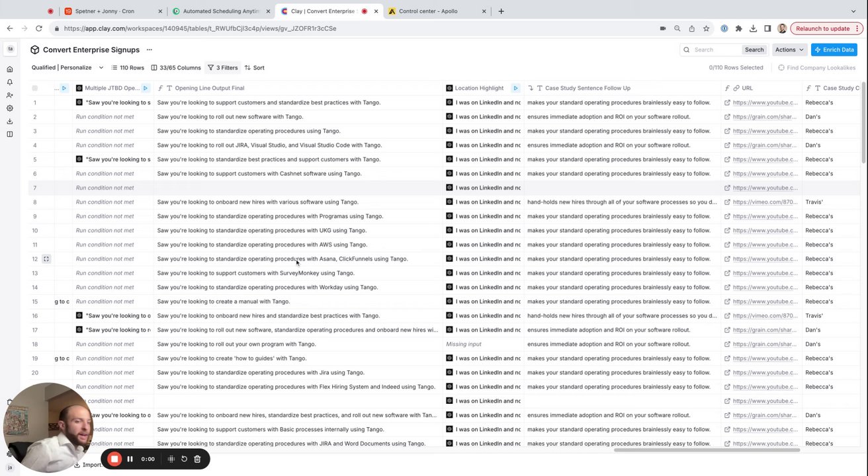Open the Home icon in left sidebar
This screenshot has height=476, width=868.
10,69
